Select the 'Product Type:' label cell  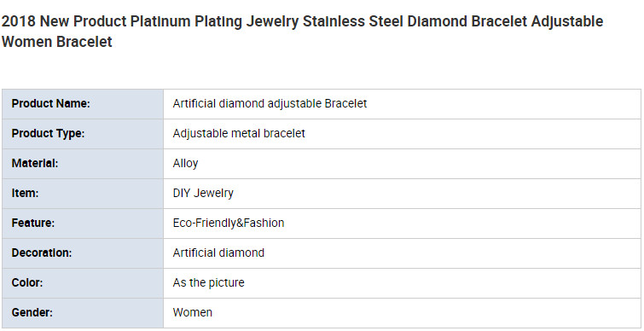(83, 134)
